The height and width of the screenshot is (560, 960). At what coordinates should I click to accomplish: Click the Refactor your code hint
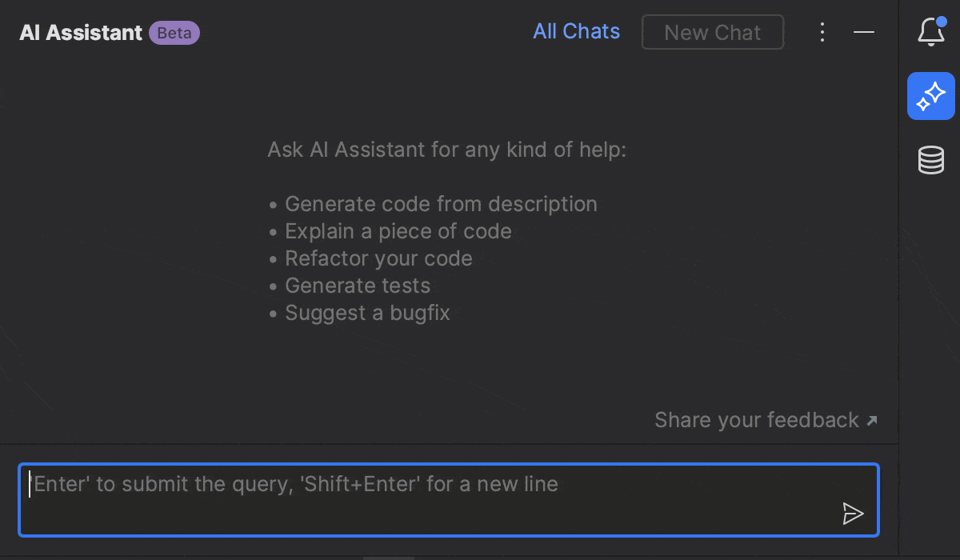click(x=378, y=258)
